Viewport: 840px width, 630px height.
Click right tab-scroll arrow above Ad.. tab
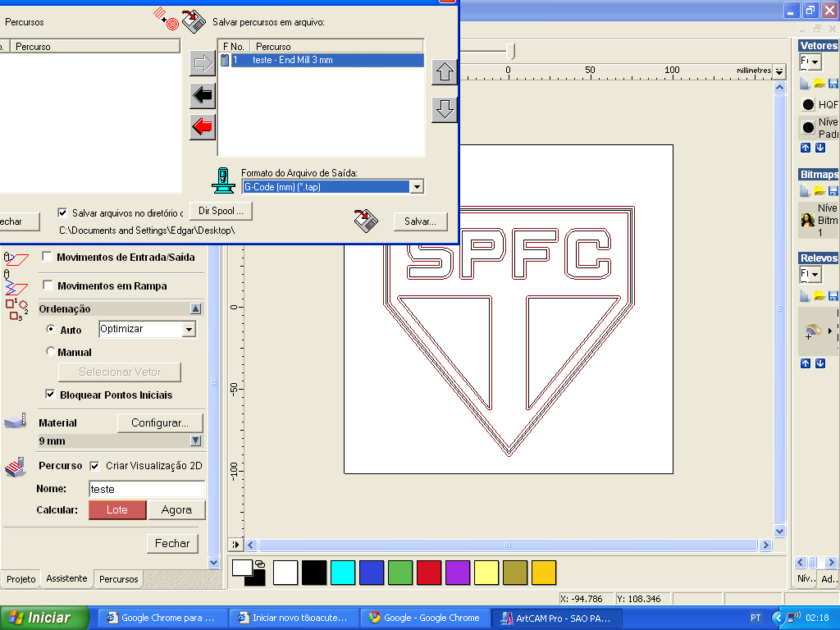pyautogui.click(x=831, y=562)
